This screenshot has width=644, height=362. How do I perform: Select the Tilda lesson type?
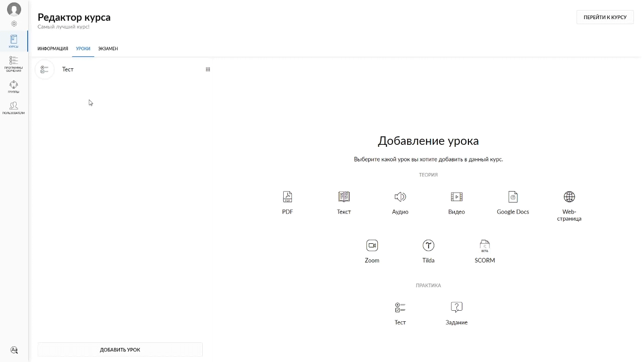point(428,251)
